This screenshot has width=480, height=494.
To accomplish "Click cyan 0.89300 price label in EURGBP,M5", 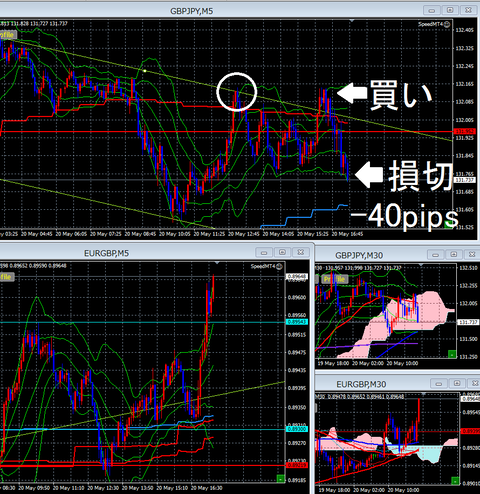I will pos(297,429).
